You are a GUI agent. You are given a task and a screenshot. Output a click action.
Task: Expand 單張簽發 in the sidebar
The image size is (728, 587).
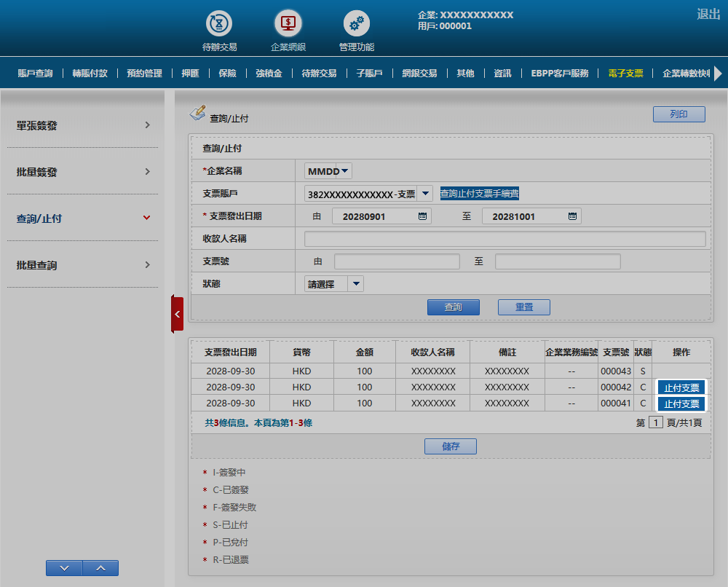[x=83, y=125]
